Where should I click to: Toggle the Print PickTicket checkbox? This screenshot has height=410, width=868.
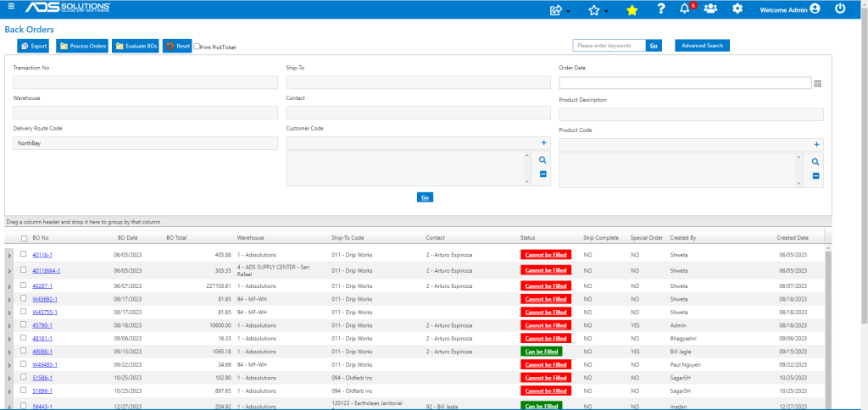197,47
